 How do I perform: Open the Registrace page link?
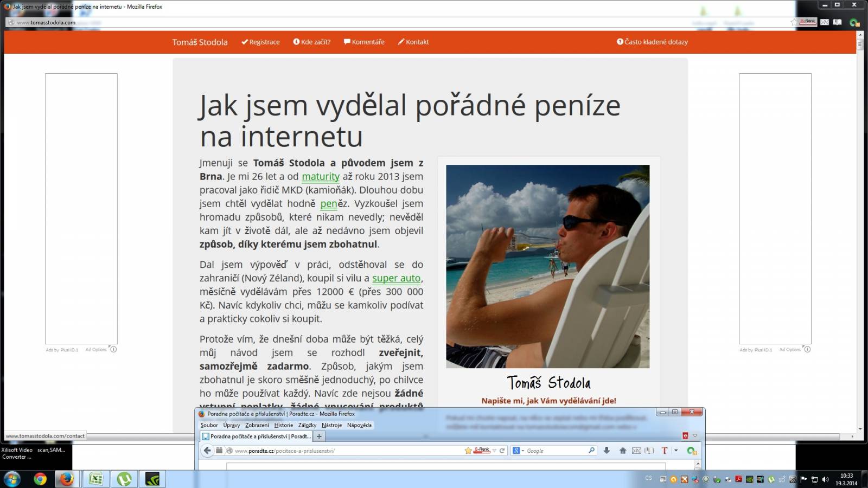(265, 42)
